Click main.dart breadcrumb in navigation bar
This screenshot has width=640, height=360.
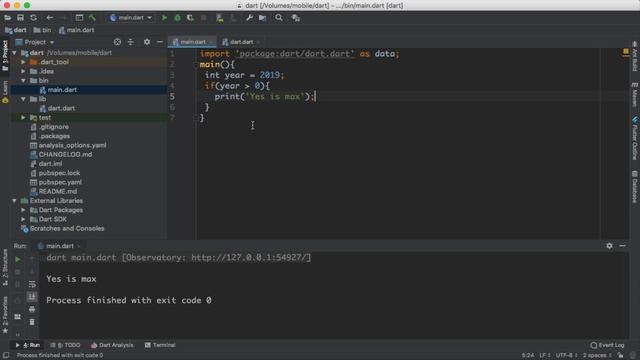coord(76,30)
